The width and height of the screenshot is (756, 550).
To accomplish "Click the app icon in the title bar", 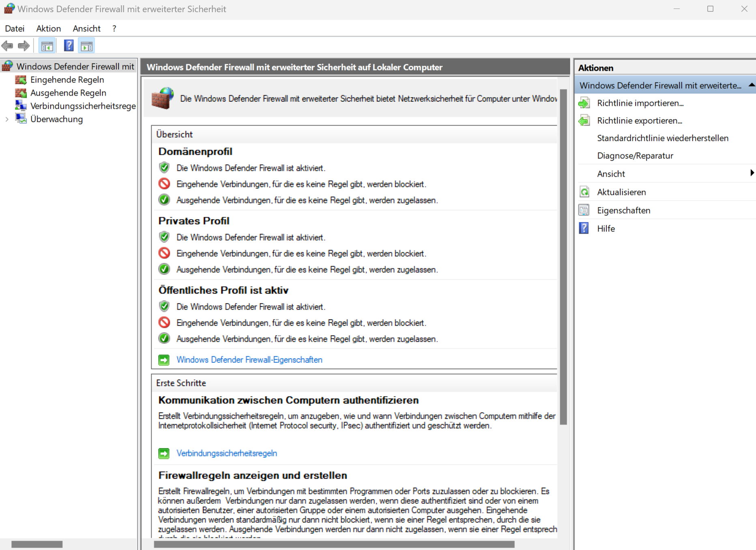I will click(x=9, y=9).
